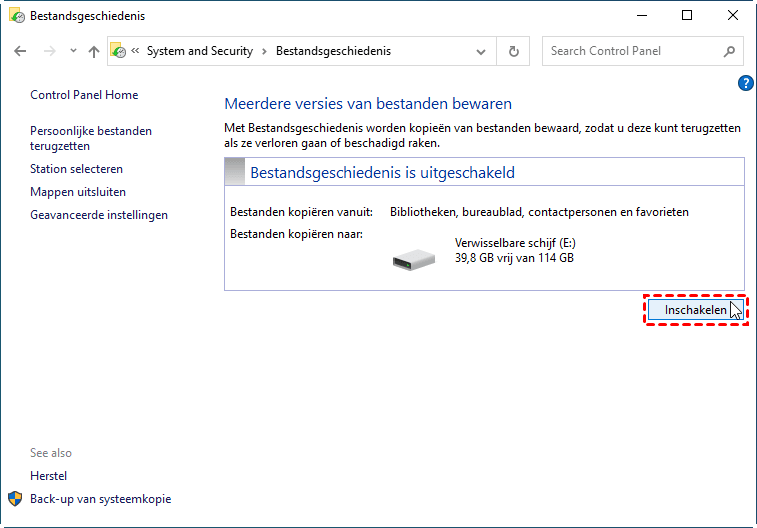Expand the address bar history dropdown
Image resolution: width=757 pixels, height=528 pixels.
482,51
